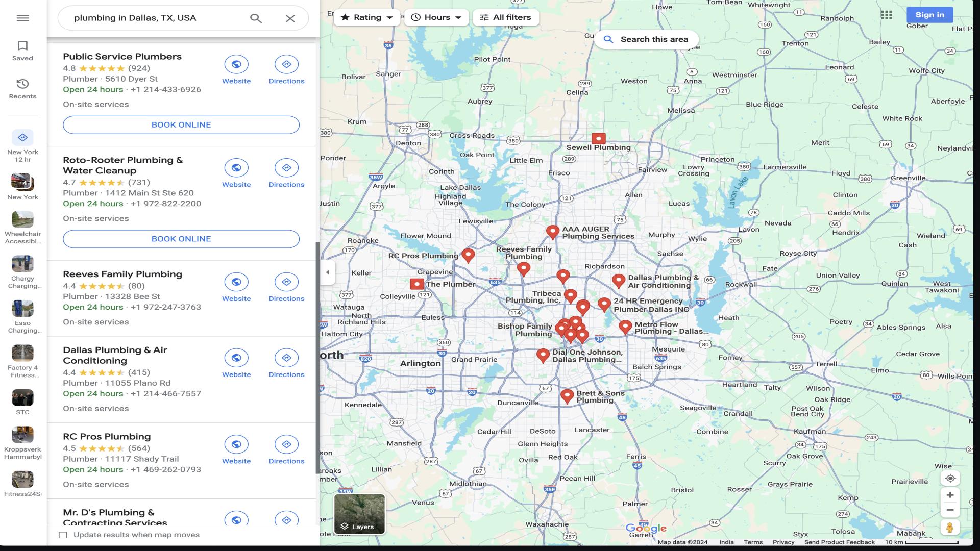Open the Mr. D's Plumbing listing title
980x551 pixels.
click(115, 517)
